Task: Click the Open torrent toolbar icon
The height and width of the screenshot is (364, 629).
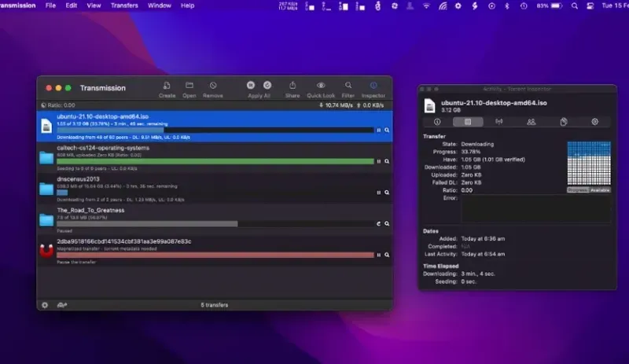Action: 189,86
